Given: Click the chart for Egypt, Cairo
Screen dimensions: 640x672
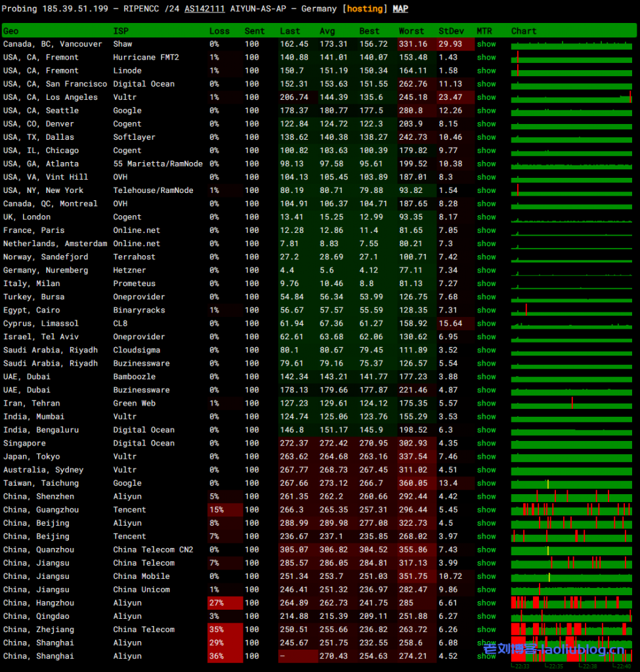Looking at the screenshot, I should 572,310.
